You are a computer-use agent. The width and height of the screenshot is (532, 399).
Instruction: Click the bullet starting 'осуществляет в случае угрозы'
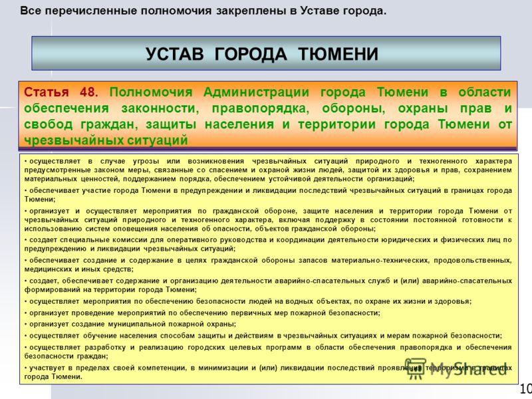pos(268,170)
